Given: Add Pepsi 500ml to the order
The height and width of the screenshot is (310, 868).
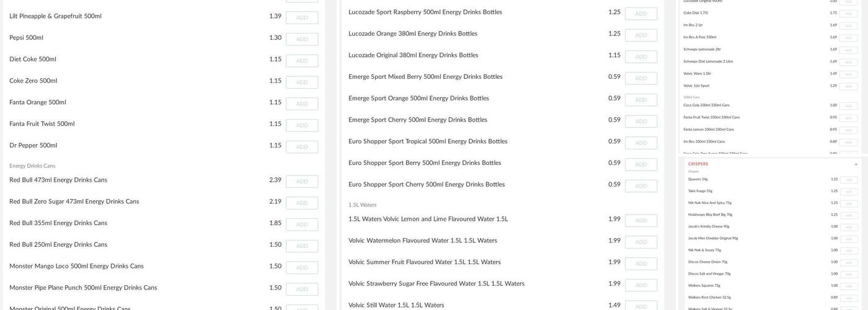Looking at the screenshot, I should 302,39.
